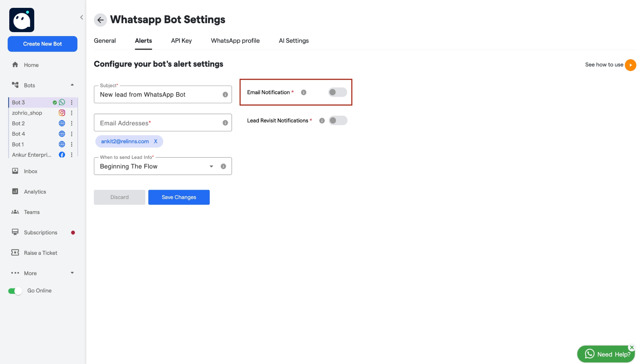Click Create New Bot button
Viewport: 644px width, 364px height.
point(42,44)
